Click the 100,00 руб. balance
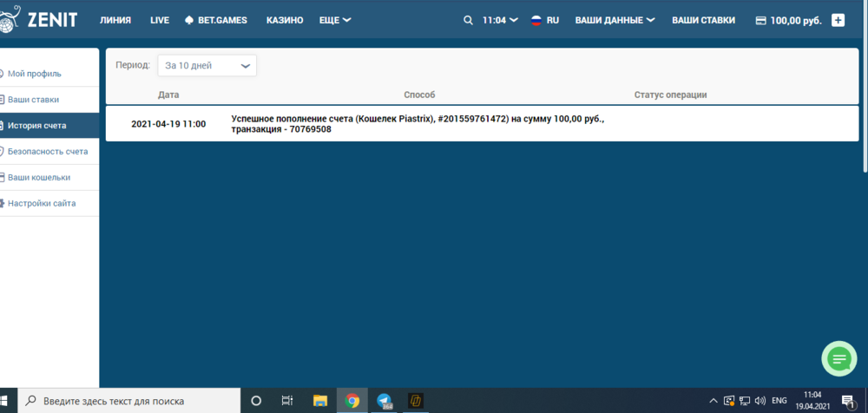 (x=796, y=21)
